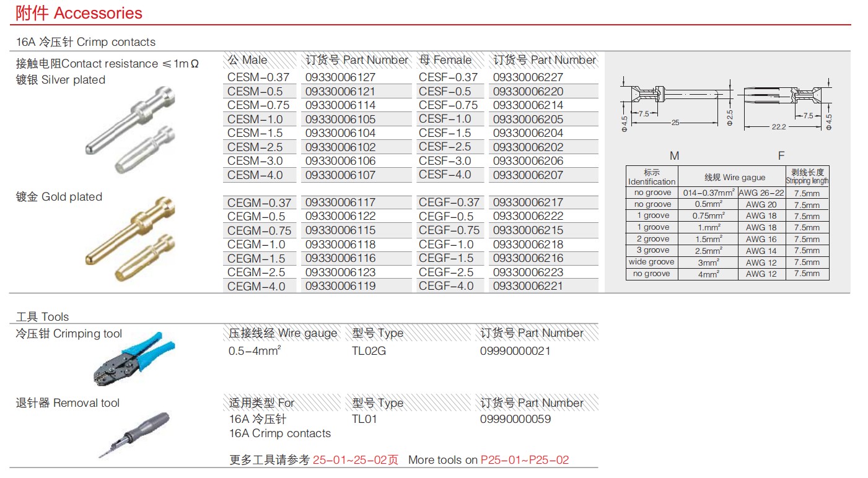The height and width of the screenshot is (478, 868).
Task: Select part number 09330006118
Action: 340,245
